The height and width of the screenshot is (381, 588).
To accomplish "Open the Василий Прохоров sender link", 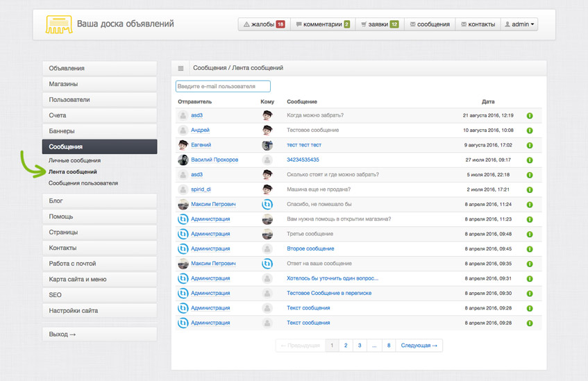I will point(215,160).
